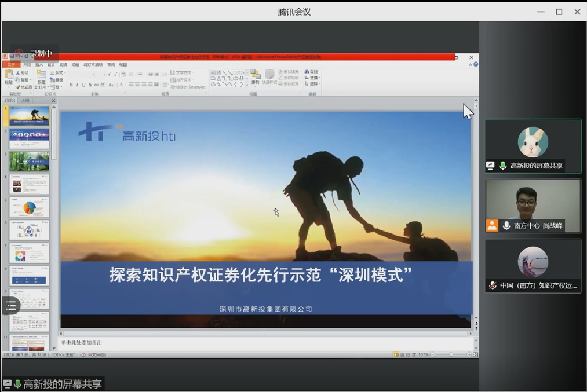Click the Shape Effects (形状效果) command
Image resolution: width=587 pixels, height=392 pixels.
[x=289, y=83]
